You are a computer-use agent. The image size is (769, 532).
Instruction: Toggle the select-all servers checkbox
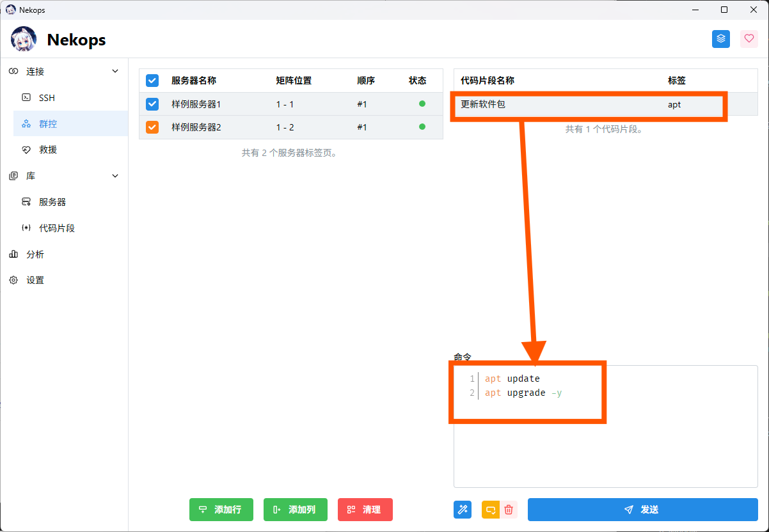coord(152,81)
